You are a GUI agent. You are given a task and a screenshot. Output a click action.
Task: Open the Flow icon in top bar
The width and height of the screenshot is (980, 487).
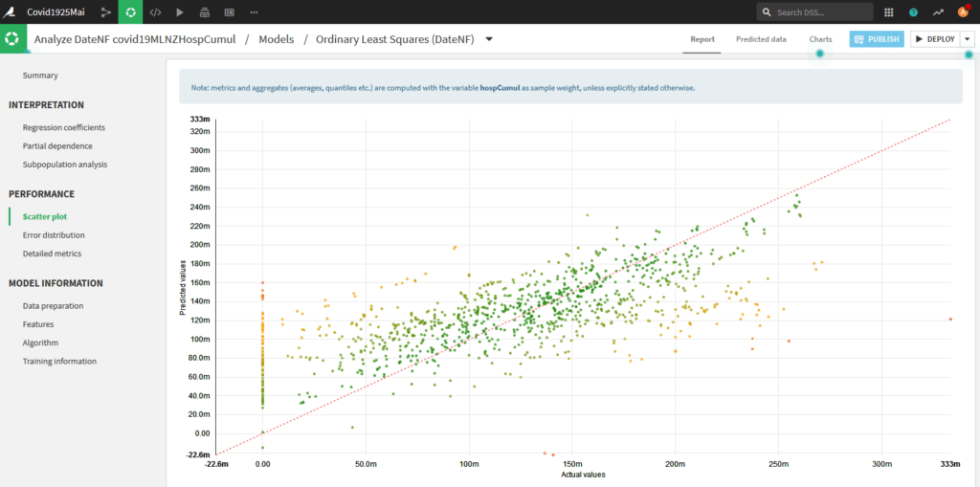[x=105, y=11]
